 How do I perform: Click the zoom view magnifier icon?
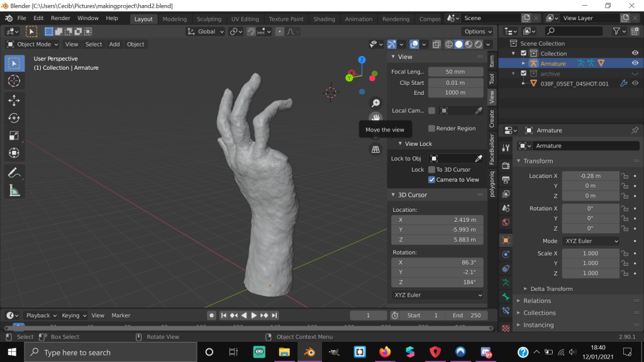(375, 103)
